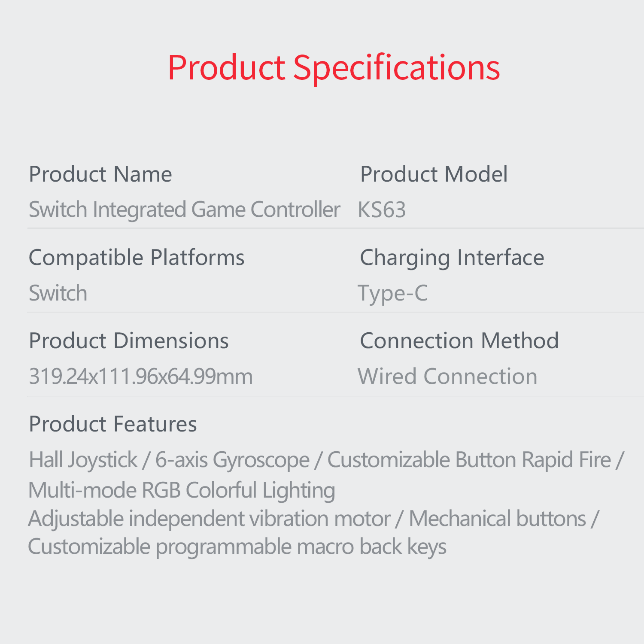This screenshot has width=644, height=644.
Task: Select the Switch Integrated Game Controller text
Action: pos(184,210)
